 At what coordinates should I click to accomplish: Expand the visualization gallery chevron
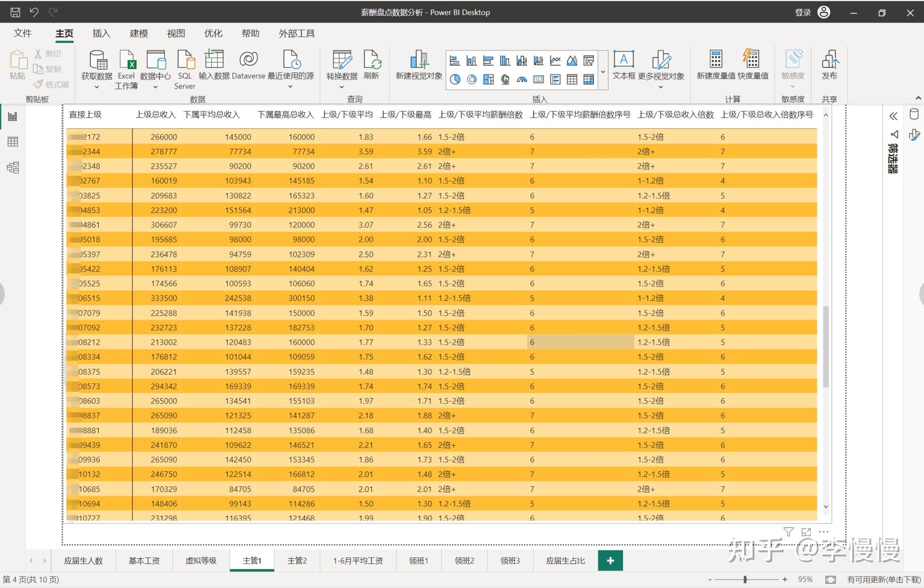(603, 71)
